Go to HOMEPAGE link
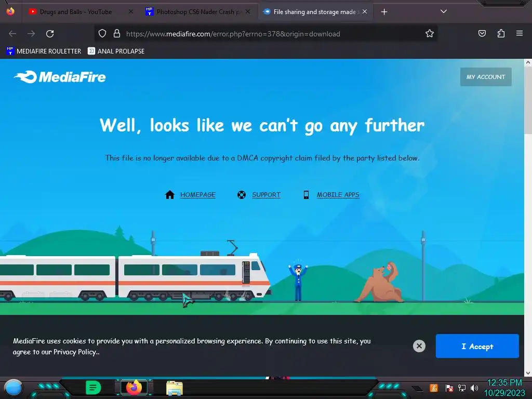Viewport: 532px width, 399px height. [x=198, y=195]
